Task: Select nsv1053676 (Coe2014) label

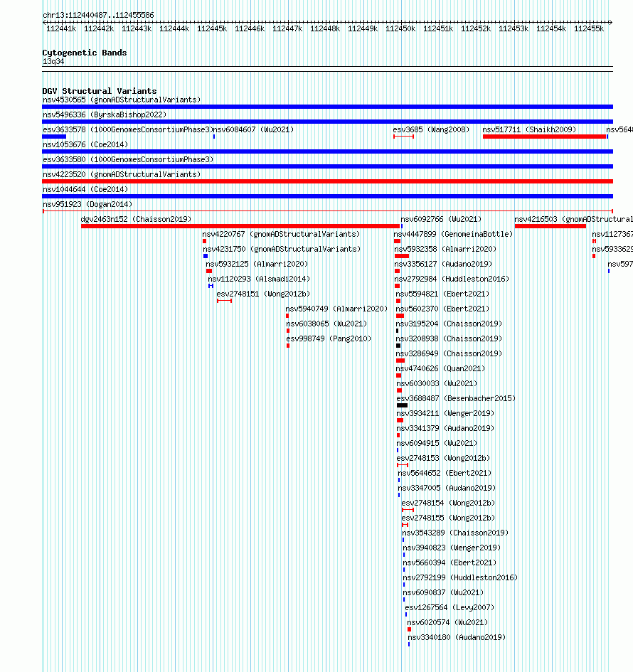Action: pyautogui.click(x=85, y=144)
